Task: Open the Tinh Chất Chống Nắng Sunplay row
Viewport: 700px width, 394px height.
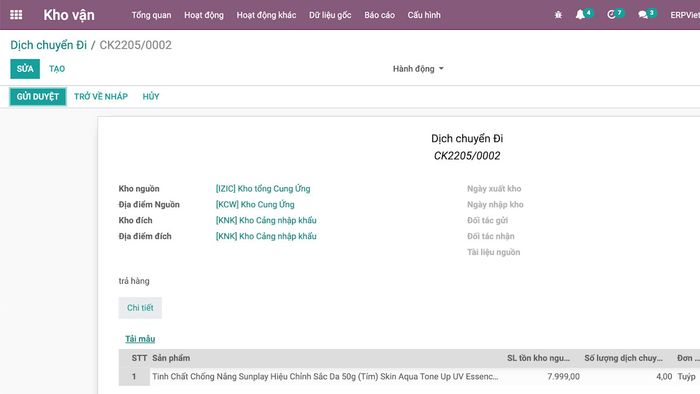Action: coord(325,377)
